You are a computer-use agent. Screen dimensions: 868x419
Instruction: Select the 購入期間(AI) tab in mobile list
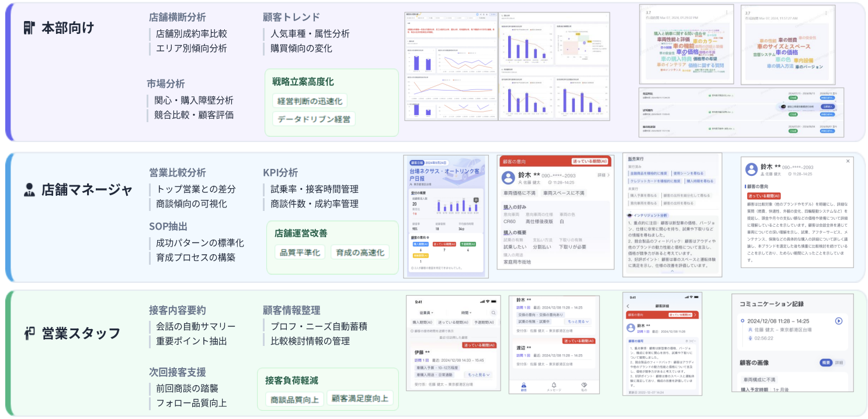(x=423, y=322)
